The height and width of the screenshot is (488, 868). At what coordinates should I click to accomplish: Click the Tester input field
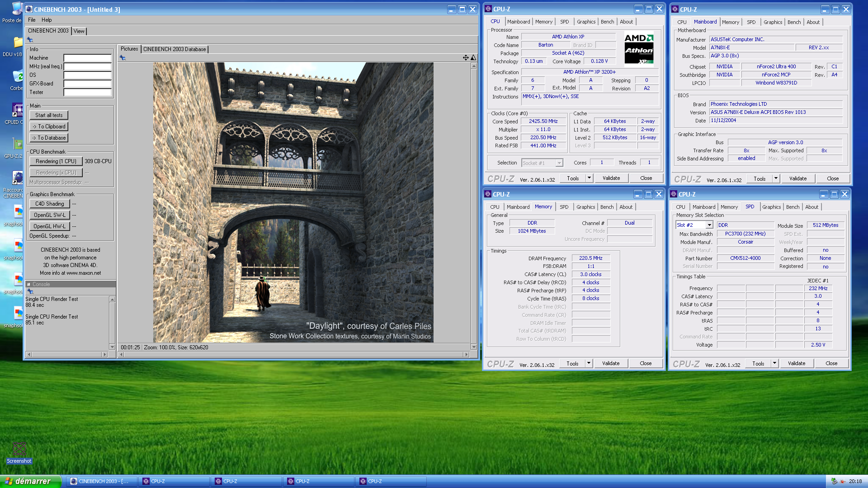(x=87, y=92)
